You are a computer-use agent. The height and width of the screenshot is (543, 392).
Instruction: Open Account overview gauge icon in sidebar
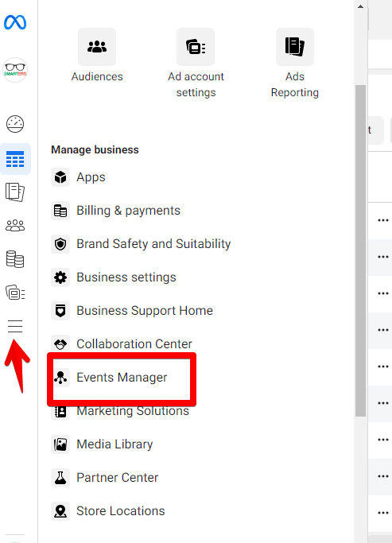15,124
